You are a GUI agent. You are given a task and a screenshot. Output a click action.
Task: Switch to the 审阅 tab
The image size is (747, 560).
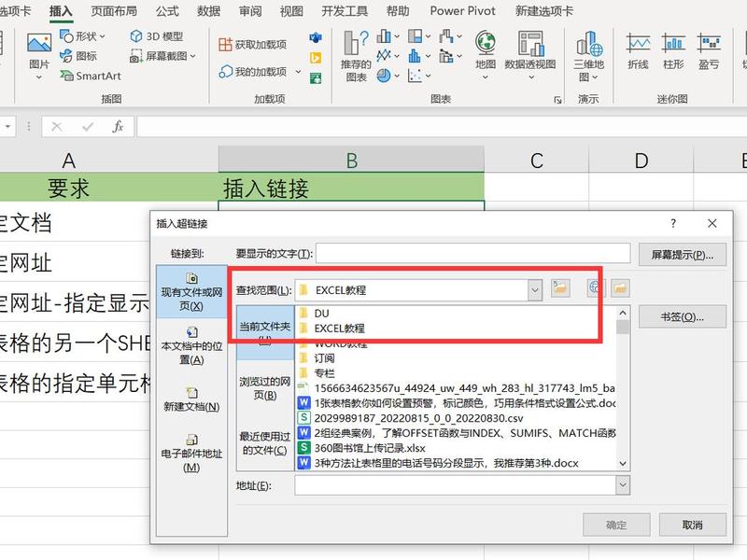point(250,11)
